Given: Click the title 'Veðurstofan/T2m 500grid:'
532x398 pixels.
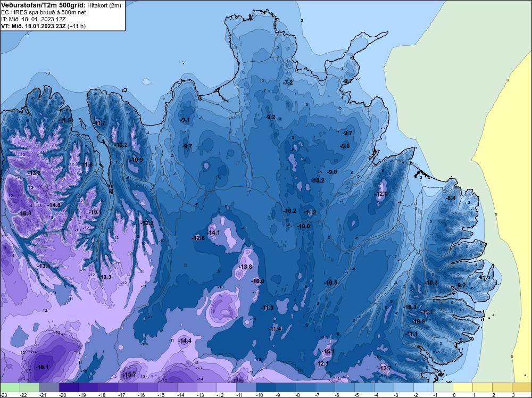Looking at the screenshot, I should tap(44, 5).
